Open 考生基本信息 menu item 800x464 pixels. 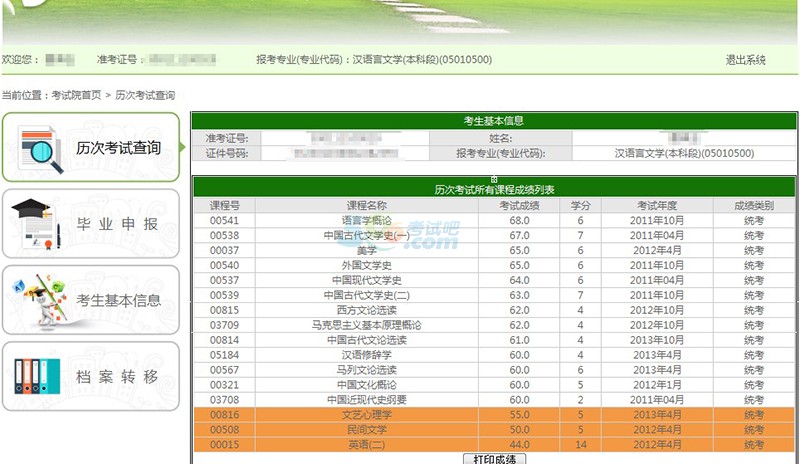pyautogui.click(x=91, y=300)
